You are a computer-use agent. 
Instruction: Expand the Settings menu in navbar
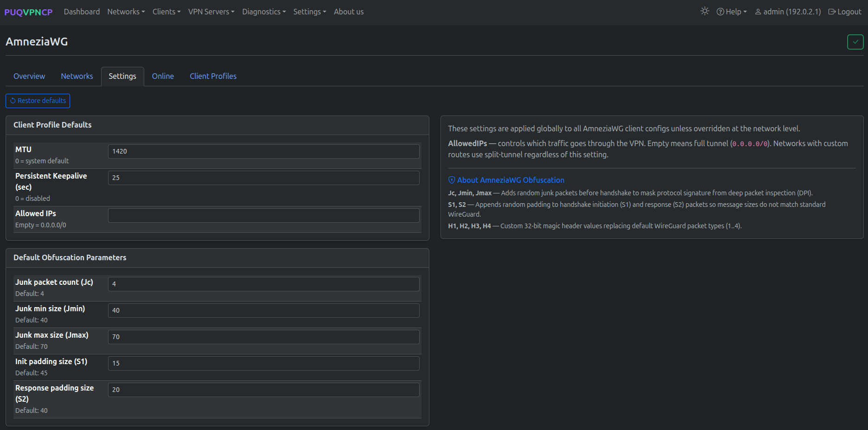(x=310, y=12)
